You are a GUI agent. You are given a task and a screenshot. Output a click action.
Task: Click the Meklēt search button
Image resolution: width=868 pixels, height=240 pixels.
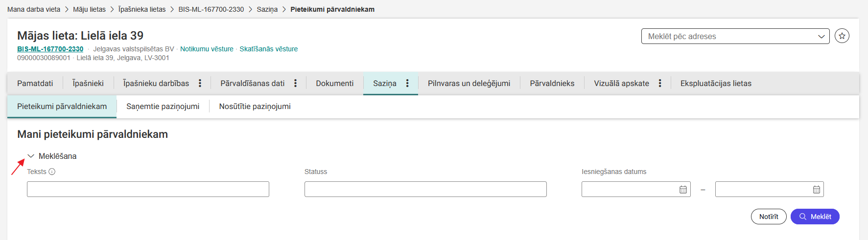pos(815,217)
